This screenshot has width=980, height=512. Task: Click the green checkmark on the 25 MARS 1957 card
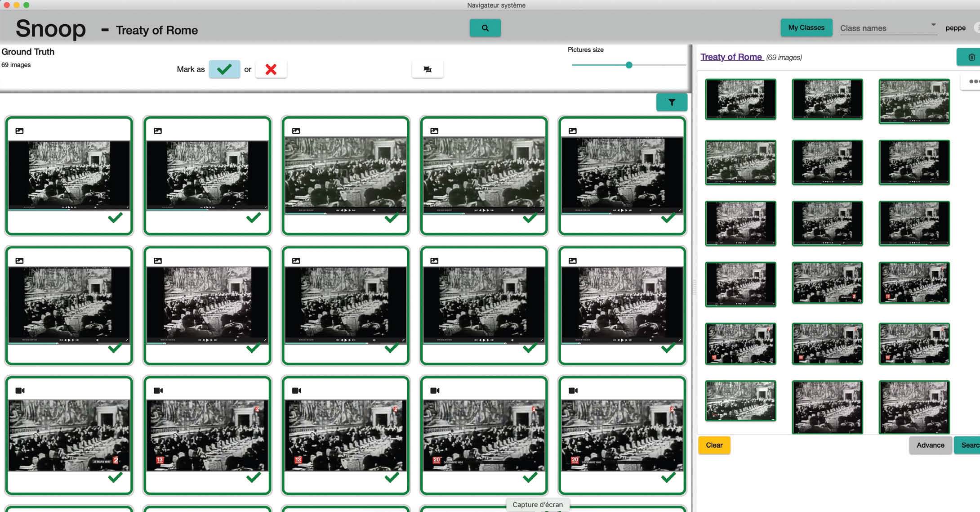click(x=115, y=477)
